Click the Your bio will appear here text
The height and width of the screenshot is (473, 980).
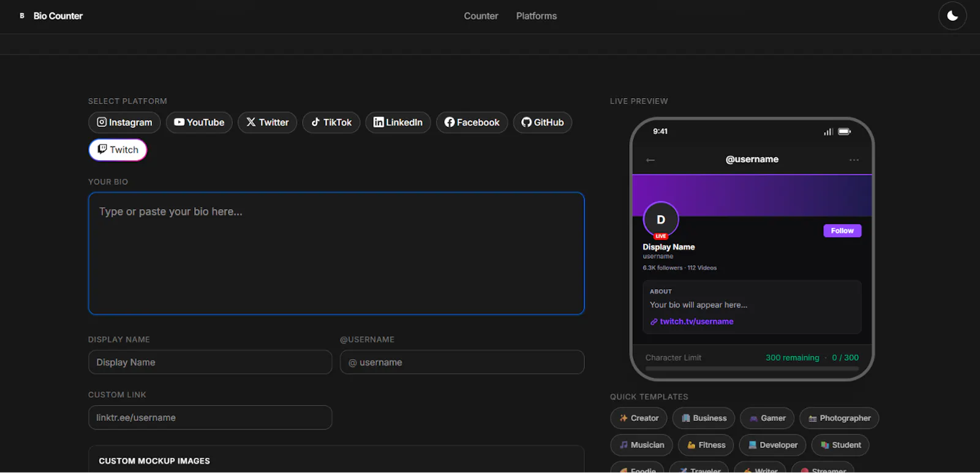698,305
